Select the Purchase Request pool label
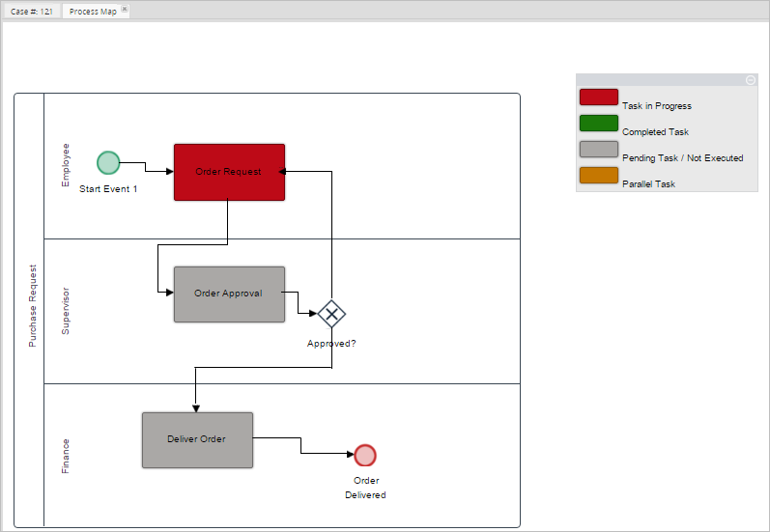The width and height of the screenshot is (770, 532). (32, 306)
